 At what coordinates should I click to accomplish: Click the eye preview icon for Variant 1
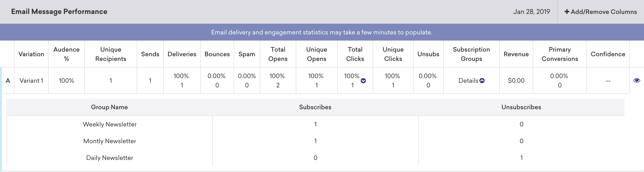tap(637, 80)
